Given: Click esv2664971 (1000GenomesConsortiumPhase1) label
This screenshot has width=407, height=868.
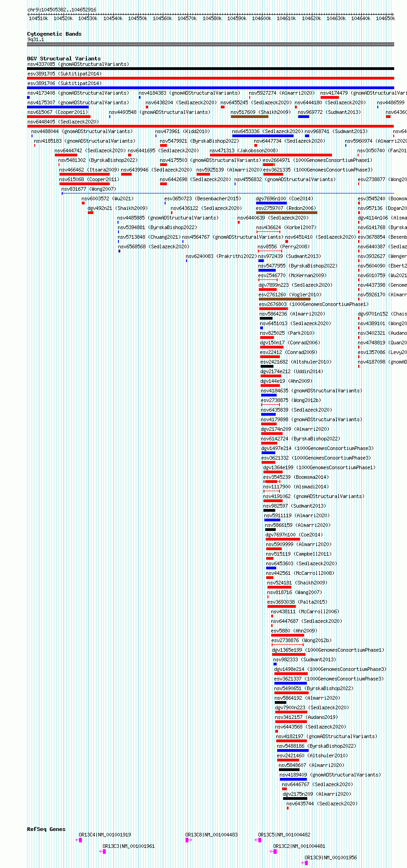Looking at the screenshot, I should pyautogui.click(x=317, y=160).
